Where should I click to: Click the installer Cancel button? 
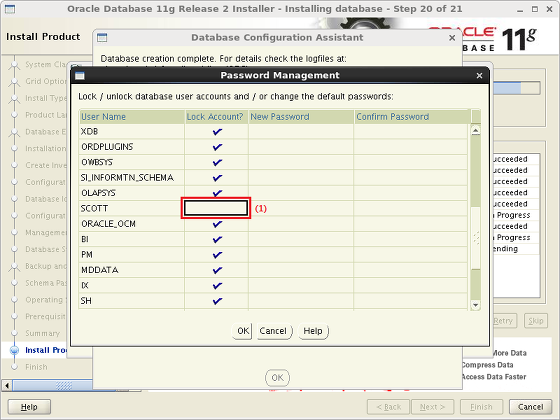coord(530,407)
